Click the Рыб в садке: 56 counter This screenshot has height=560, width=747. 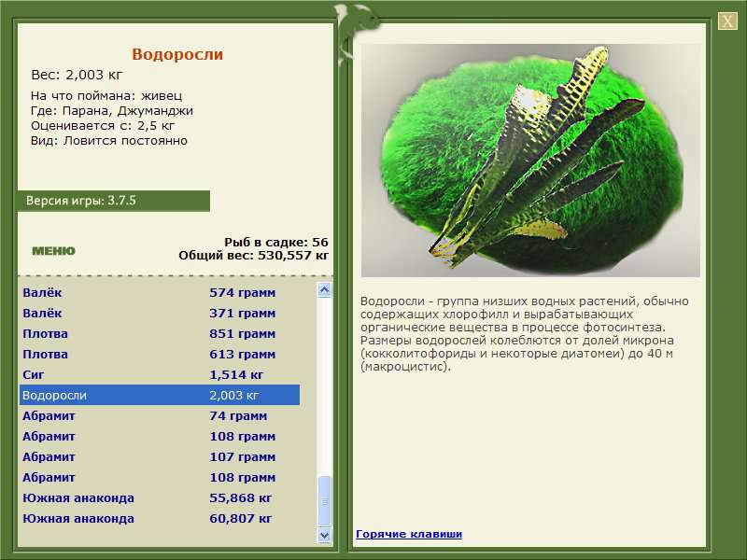pos(276,242)
